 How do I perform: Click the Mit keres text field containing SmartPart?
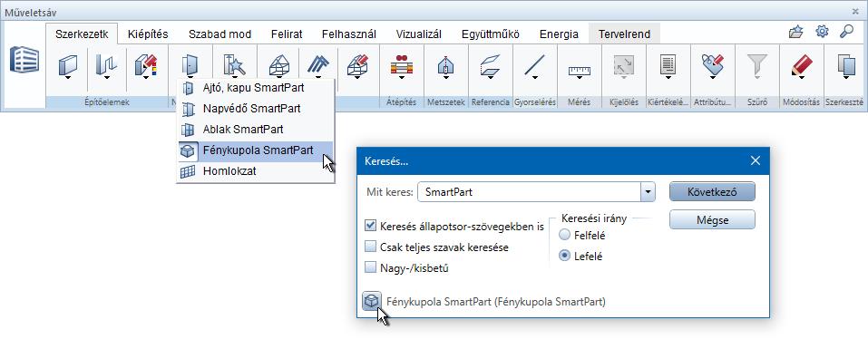(529, 192)
